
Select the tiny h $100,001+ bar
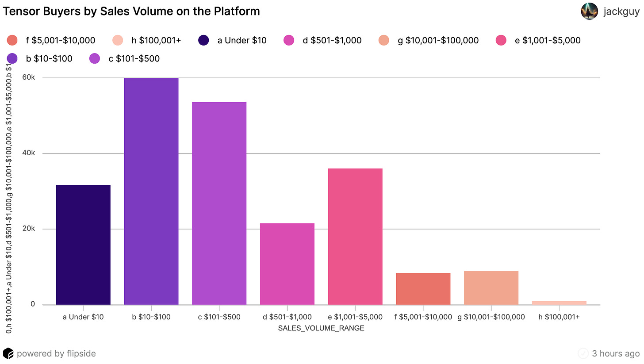(559, 303)
